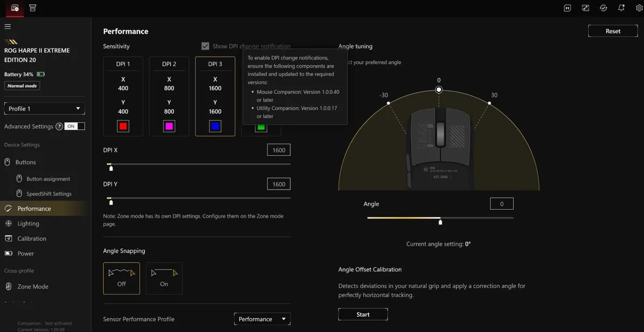This screenshot has width=644, height=332.
Task: Pick the magenta DPI 2 color swatch
Action: (169, 127)
